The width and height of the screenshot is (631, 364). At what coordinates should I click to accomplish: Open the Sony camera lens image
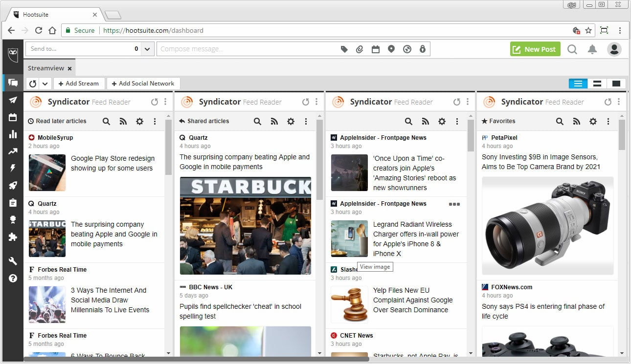point(548,226)
